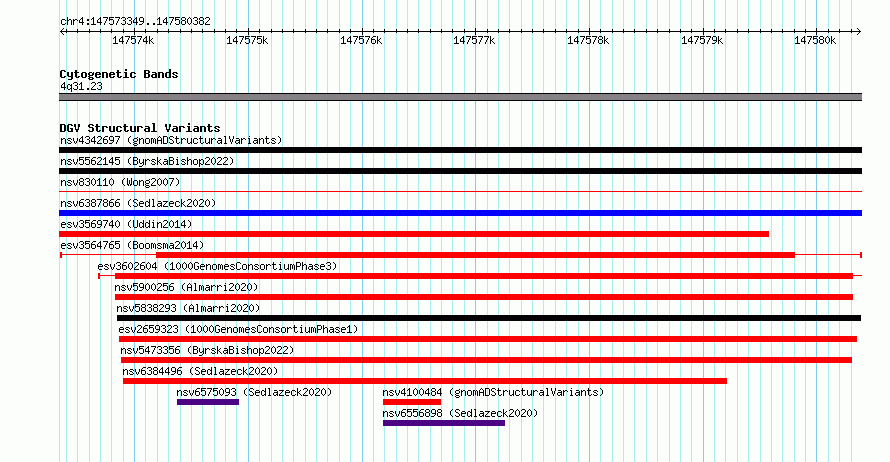
Task: Click the 147580k ruler tick label
Action: pos(815,40)
